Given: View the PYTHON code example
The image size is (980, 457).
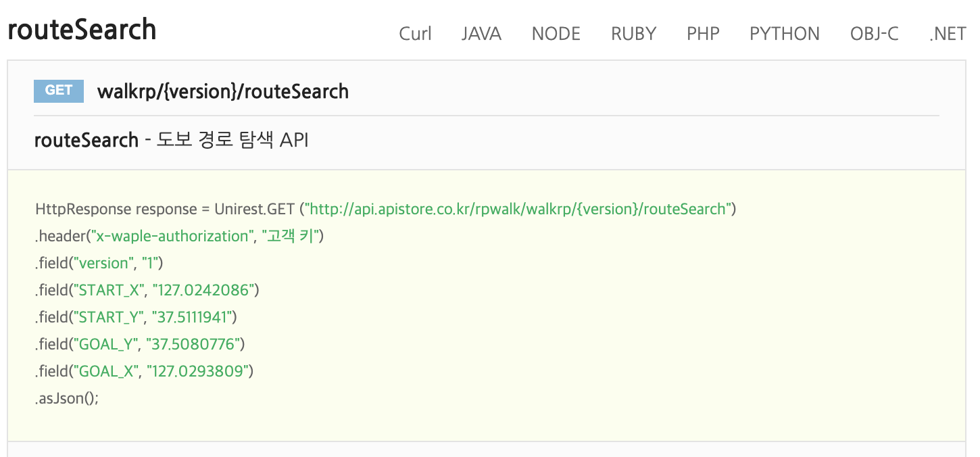Looking at the screenshot, I should (x=784, y=34).
